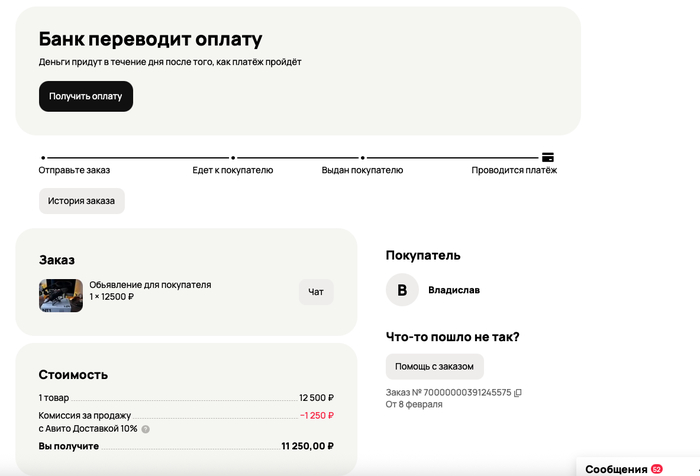Open the chat via "Чат" button
Image resolution: width=700 pixels, height=476 pixels.
tap(316, 292)
